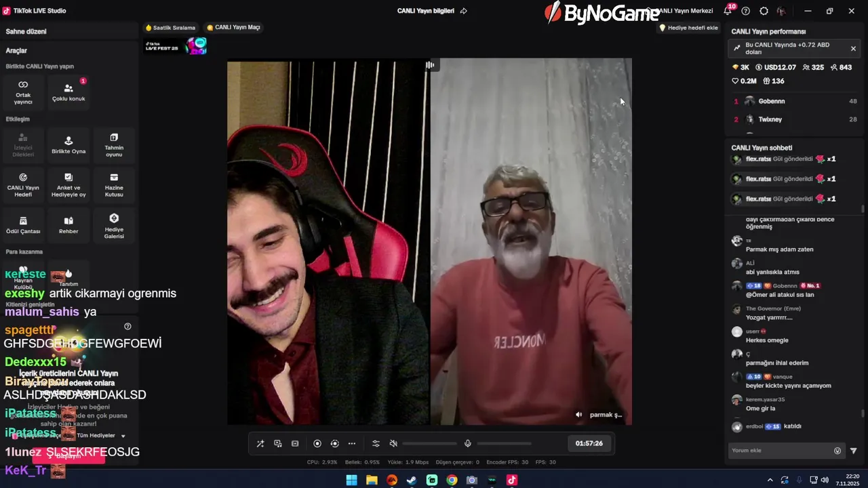This screenshot has width=868, height=488.
Task: Click the Saatlik Sıralama tag
Action: click(x=170, y=28)
